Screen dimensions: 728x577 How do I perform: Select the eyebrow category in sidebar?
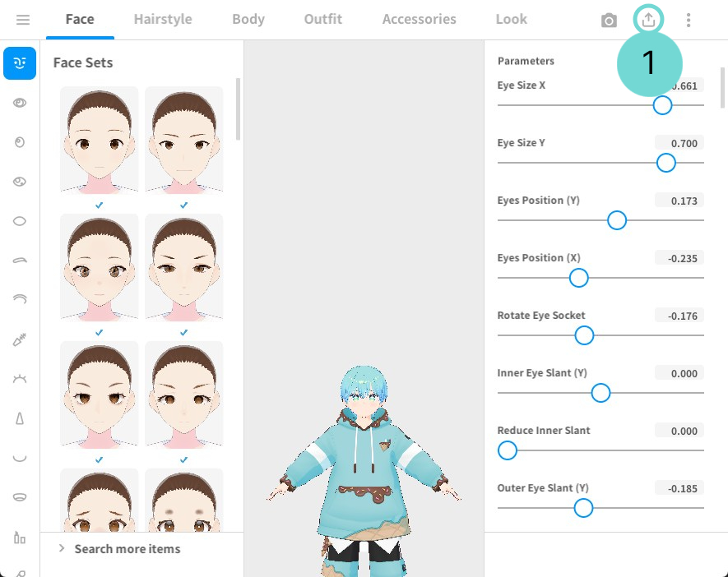20,261
